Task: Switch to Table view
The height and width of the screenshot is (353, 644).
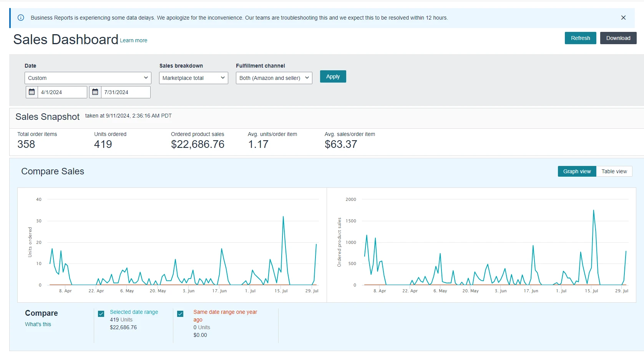Action: pyautogui.click(x=614, y=171)
